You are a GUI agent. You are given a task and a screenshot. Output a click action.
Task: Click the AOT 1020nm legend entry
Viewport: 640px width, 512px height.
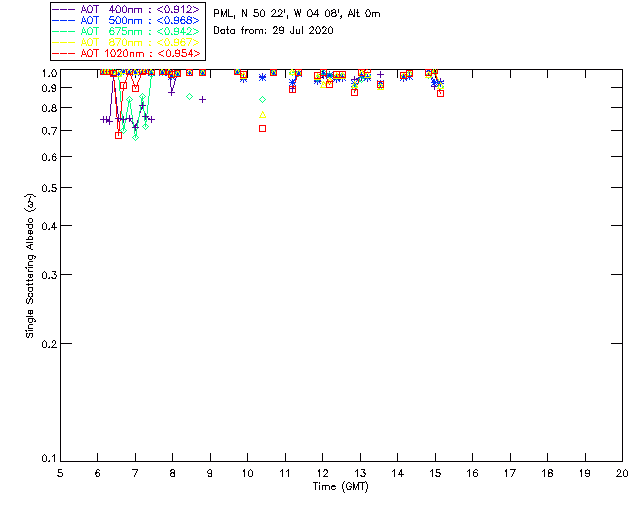coord(126,53)
